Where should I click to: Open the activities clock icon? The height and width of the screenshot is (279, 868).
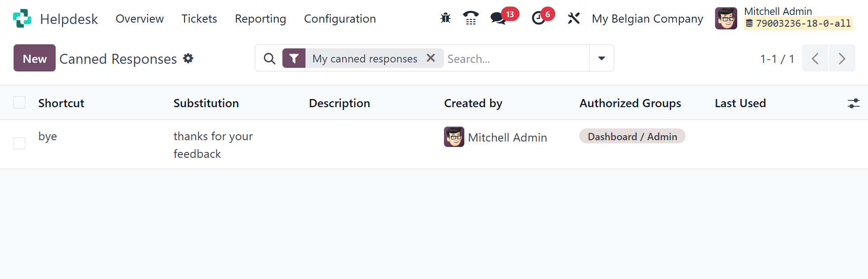click(x=539, y=18)
